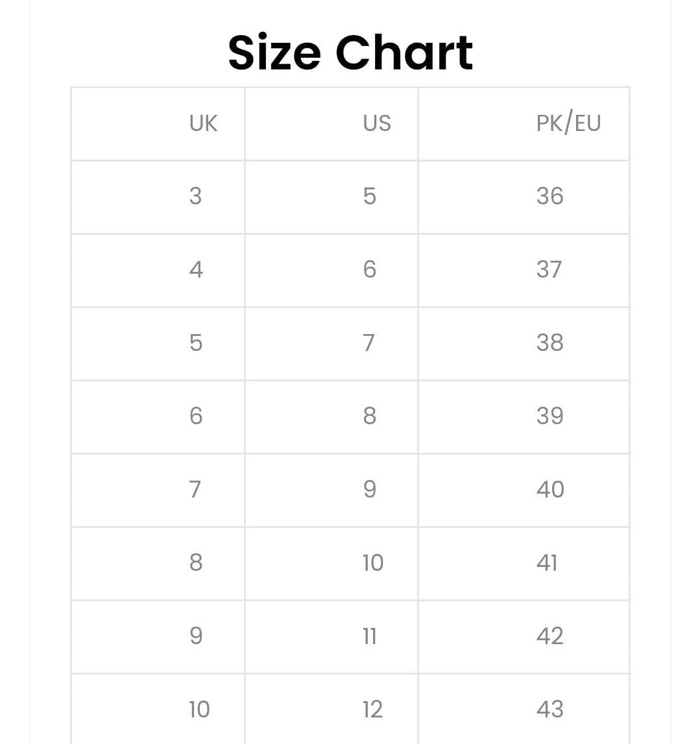Click UK size 10 cell

pos(158,710)
